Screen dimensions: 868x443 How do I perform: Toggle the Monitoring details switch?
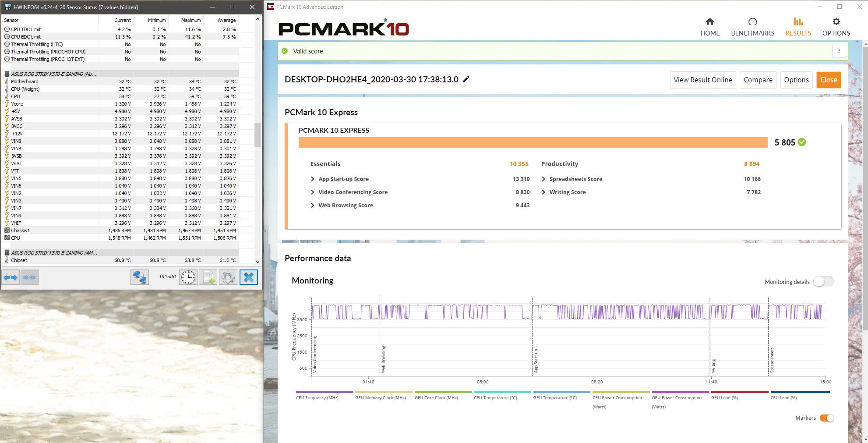(823, 282)
